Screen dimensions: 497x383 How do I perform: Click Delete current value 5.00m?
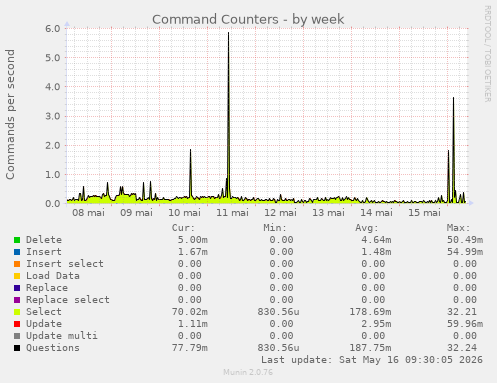193,240
